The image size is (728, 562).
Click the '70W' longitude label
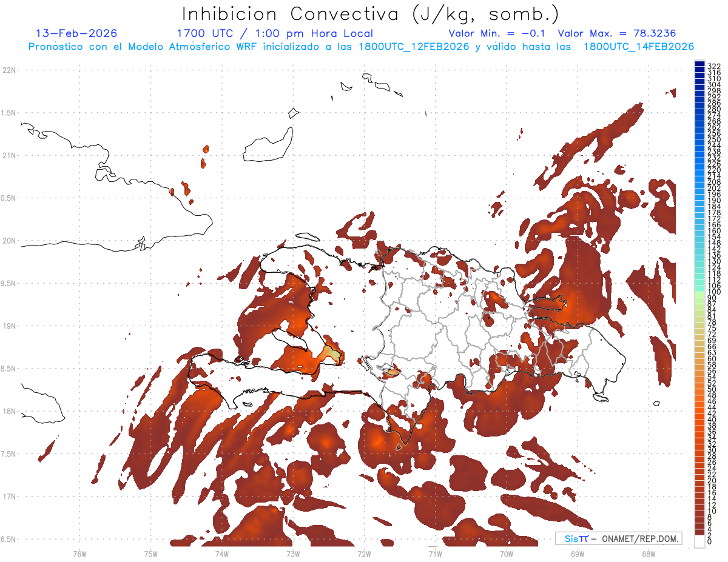tap(507, 554)
